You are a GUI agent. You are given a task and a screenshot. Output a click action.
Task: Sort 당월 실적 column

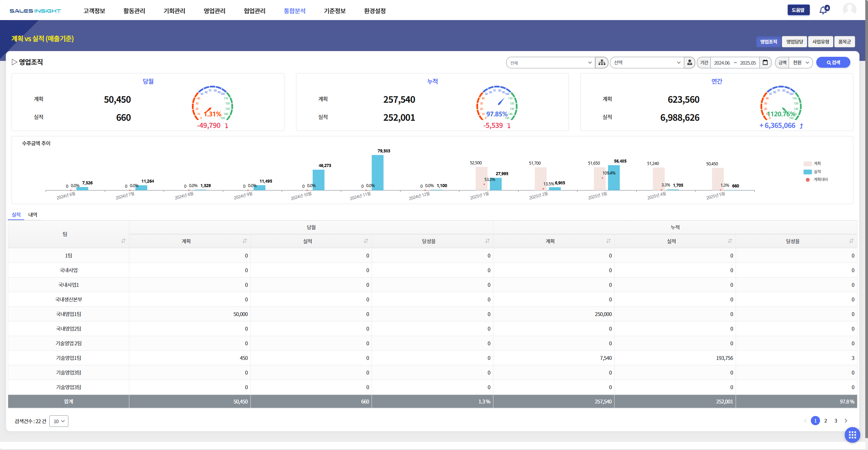(x=366, y=241)
